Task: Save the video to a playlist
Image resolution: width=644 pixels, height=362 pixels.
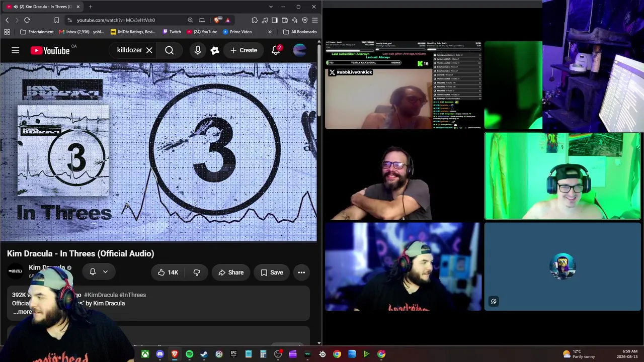Action: [x=272, y=273]
